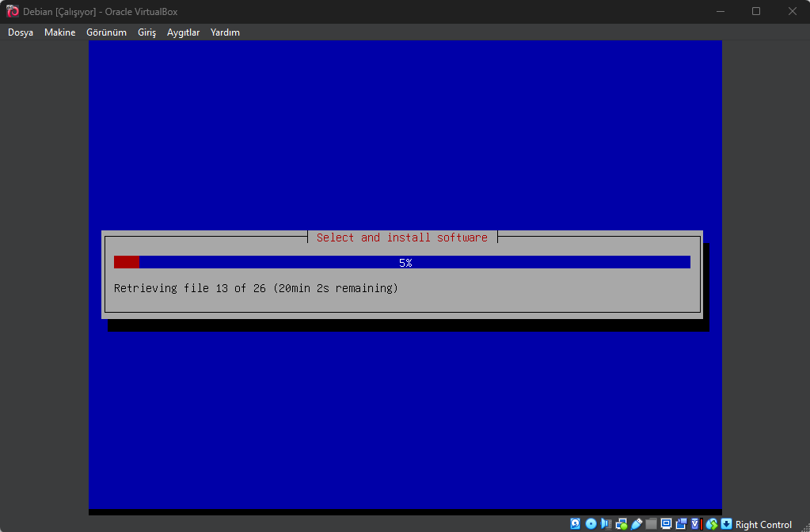The height and width of the screenshot is (532, 810).
Task: Open the Makine menu
Action: click(59, 32)
